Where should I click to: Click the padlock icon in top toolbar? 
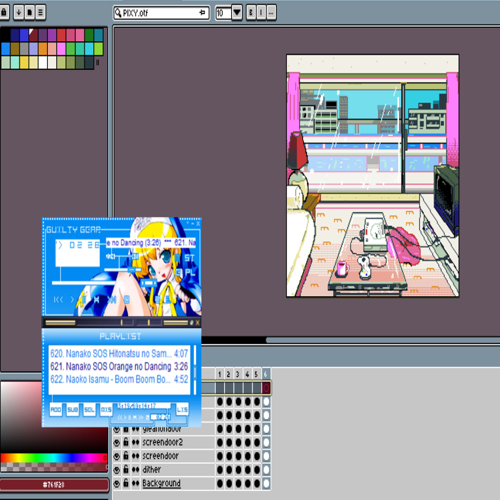3,13
